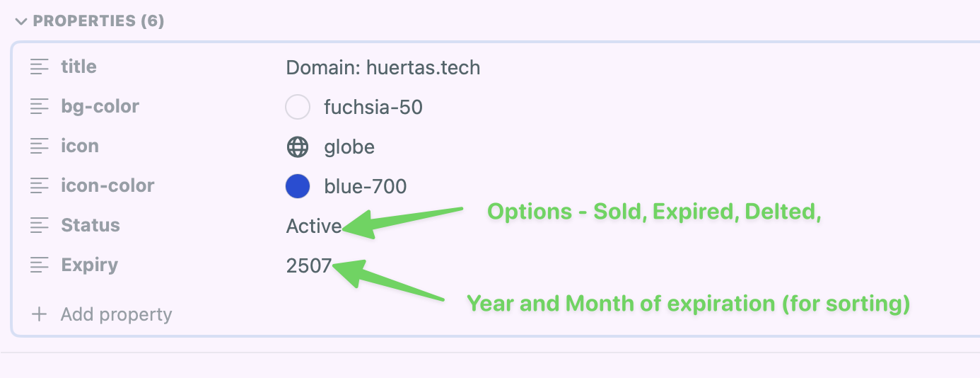Click the property type icon beside Expiry
The width and height of the screenshot is (980, 378).
[40, 265]
